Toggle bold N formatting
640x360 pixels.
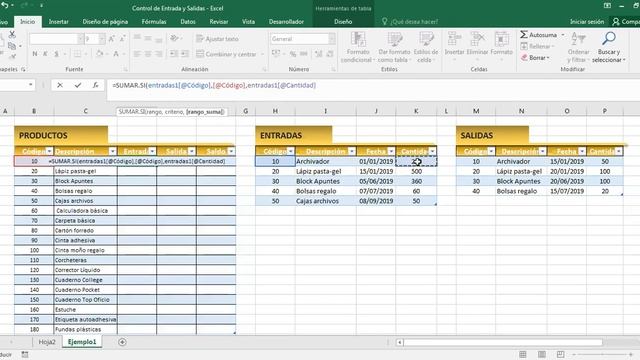tap(35, 54)
